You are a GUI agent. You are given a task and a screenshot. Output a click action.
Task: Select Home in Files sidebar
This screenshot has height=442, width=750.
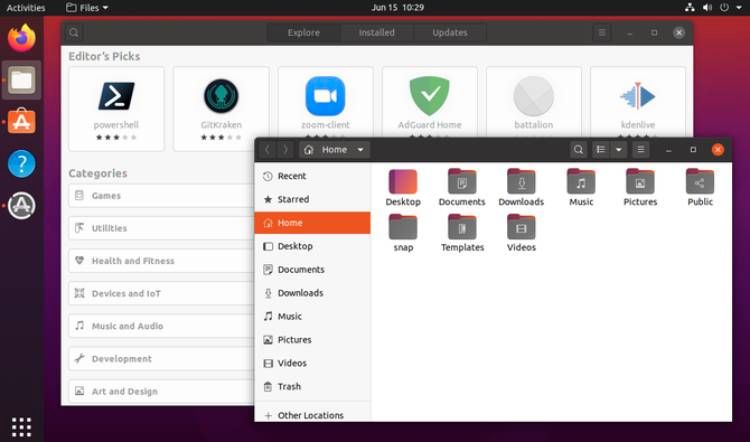pos(312,223)
